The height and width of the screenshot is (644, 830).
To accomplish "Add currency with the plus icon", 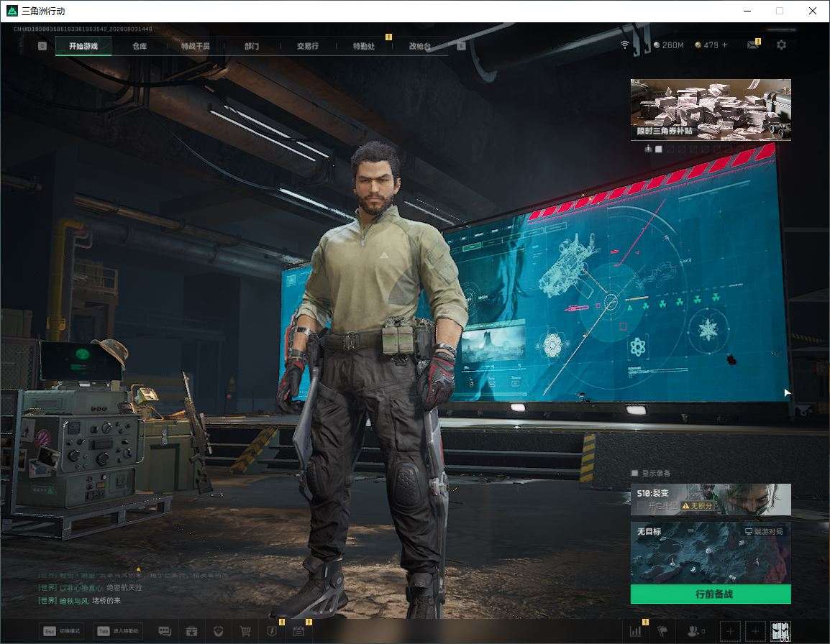I will click(725, 45).
